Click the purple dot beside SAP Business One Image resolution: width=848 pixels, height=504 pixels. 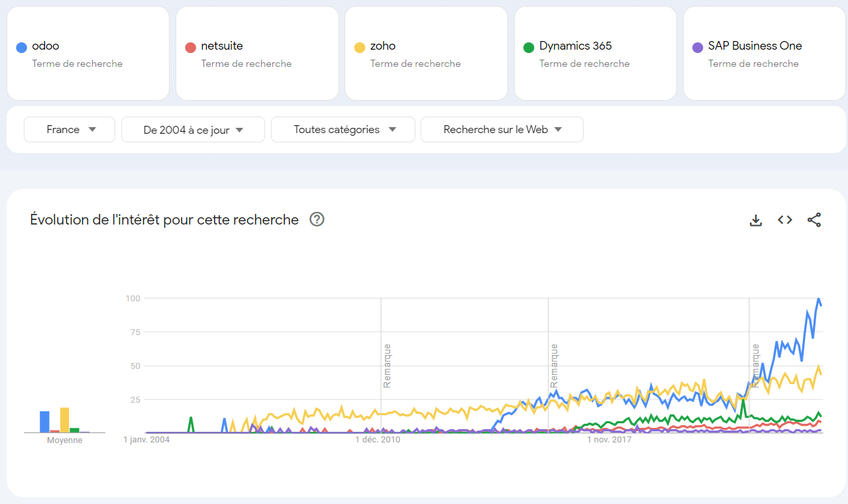click(x=698, y=48)
